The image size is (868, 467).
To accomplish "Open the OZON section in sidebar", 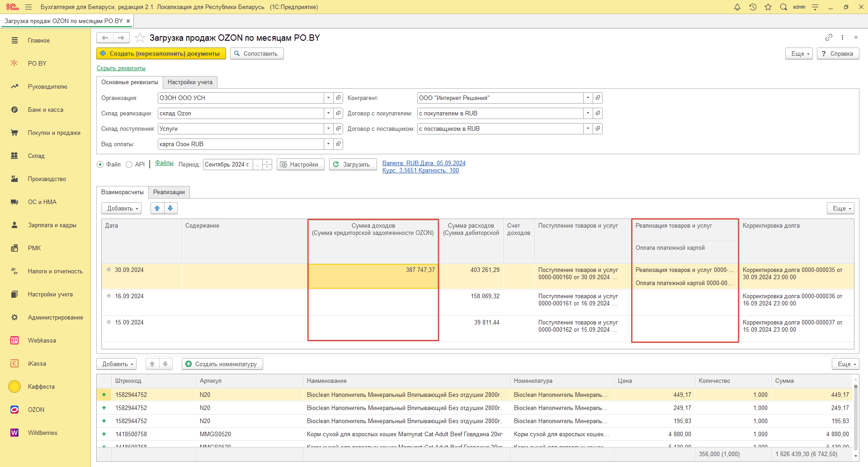I will tap(36, 410).
